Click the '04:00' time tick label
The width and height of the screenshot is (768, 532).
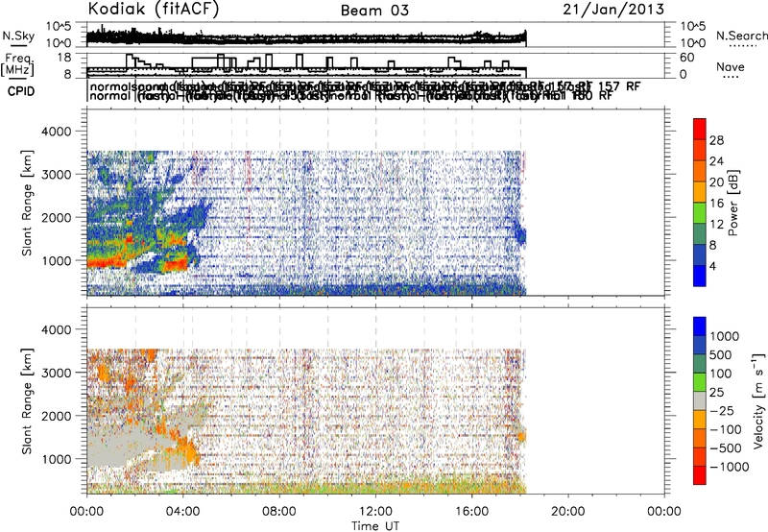pyautogui.click(x=183, y=512)
